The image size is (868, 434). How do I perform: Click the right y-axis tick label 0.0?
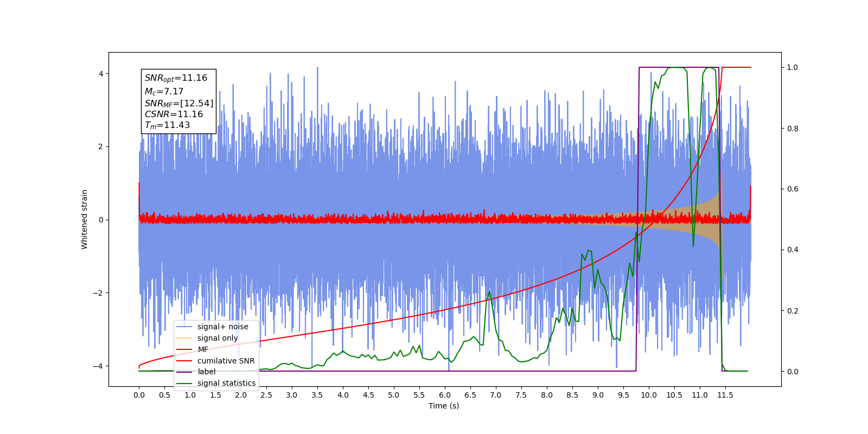click(793, 372)
